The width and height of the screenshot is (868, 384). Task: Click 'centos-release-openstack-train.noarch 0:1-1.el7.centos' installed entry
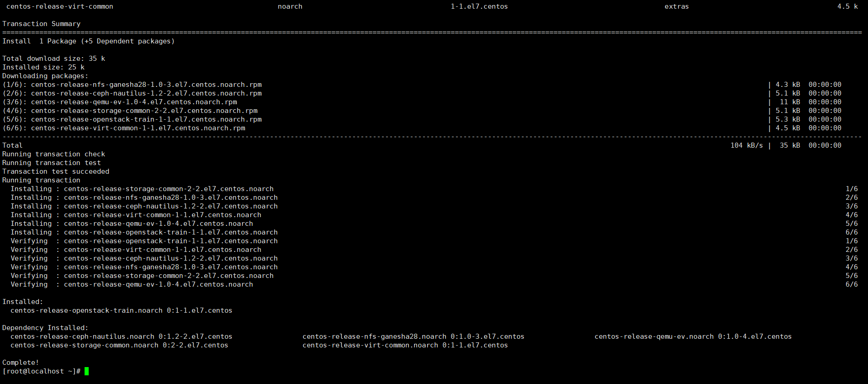click(x=121, y=310)
